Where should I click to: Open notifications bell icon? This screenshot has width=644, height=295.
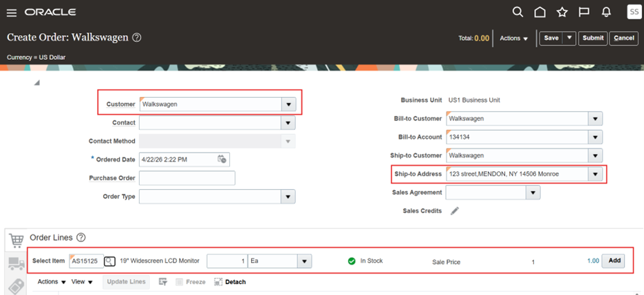606,12
